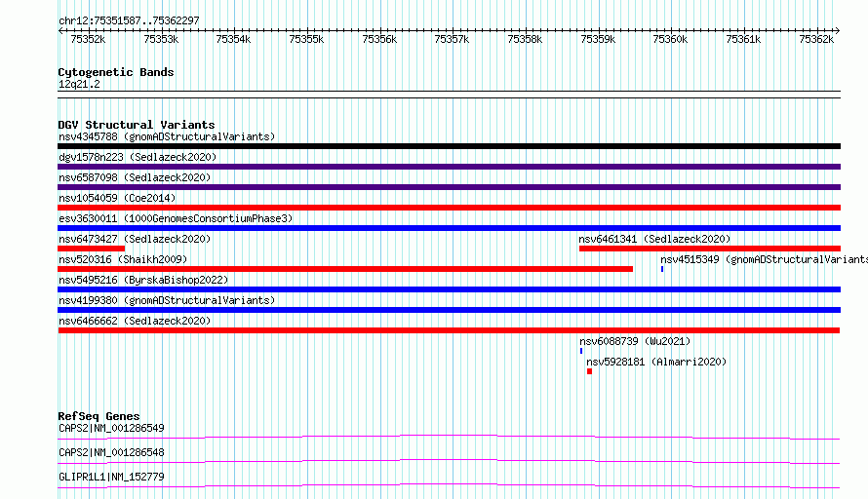This screenshot has height=499, width=868.
Task: Select the CAPS2 NM_001286548 magenta intron line
Action: coord(449,461)
